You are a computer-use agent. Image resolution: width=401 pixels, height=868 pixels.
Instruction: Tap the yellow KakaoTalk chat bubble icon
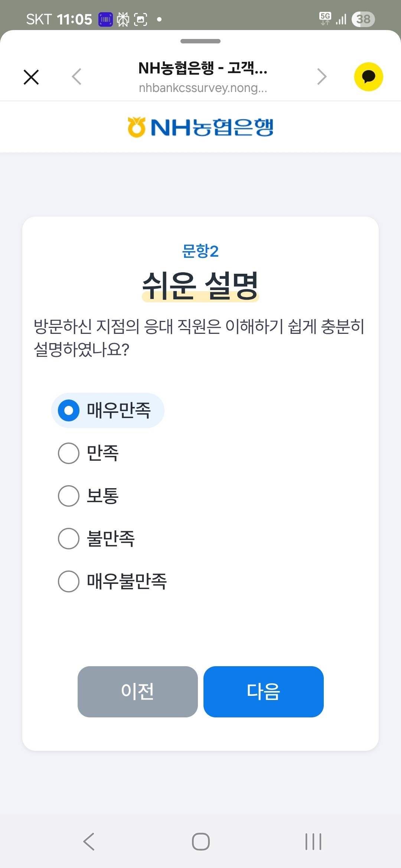point(368,77)
